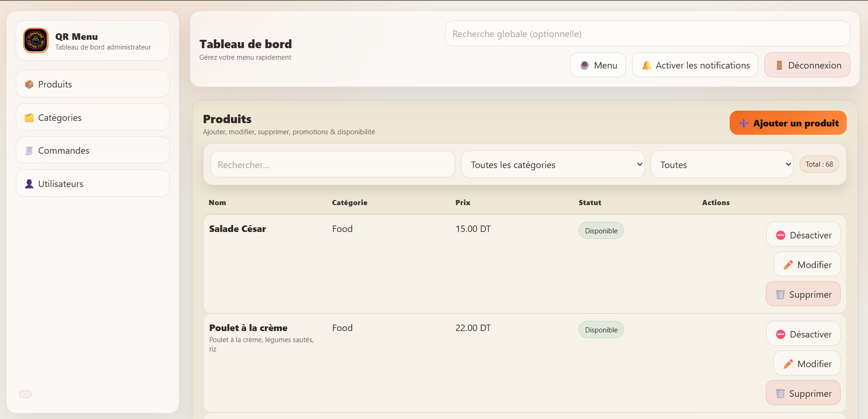Focus the Recherche globale search field

(x=647, y=33)
